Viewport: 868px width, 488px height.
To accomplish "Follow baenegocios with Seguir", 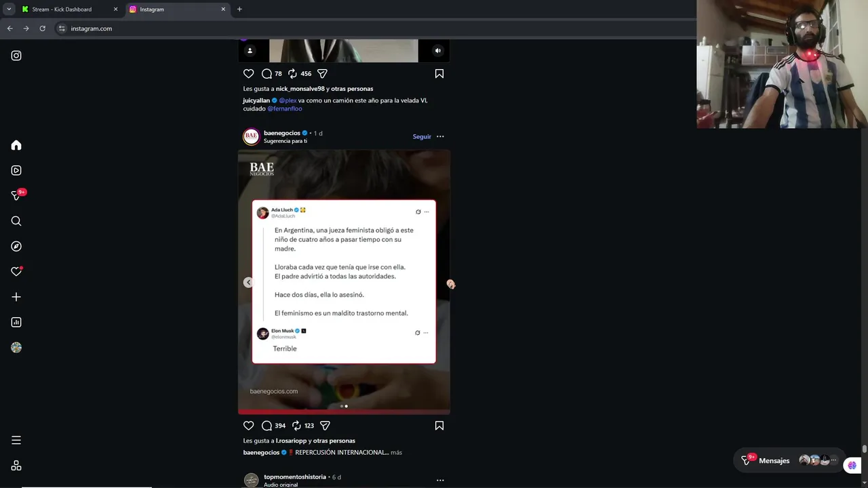I will tap(422, 136).
